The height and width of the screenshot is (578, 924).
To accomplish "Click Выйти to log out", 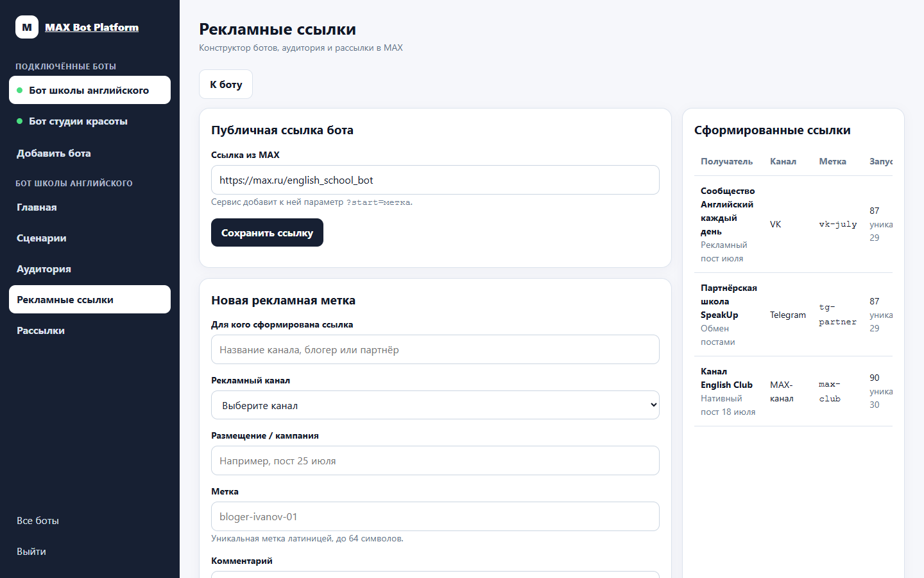I will pyautogui.click(x=90, y=551).
